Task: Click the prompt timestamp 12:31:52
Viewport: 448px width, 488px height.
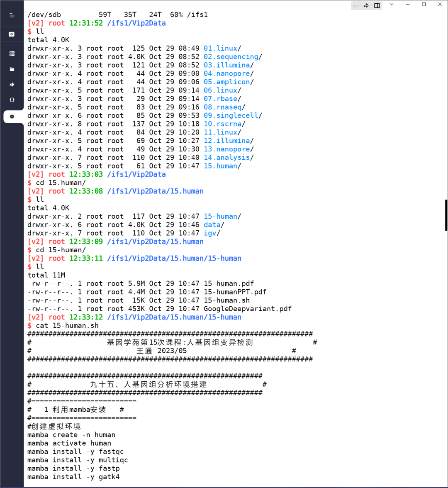Action: (86, 23)
